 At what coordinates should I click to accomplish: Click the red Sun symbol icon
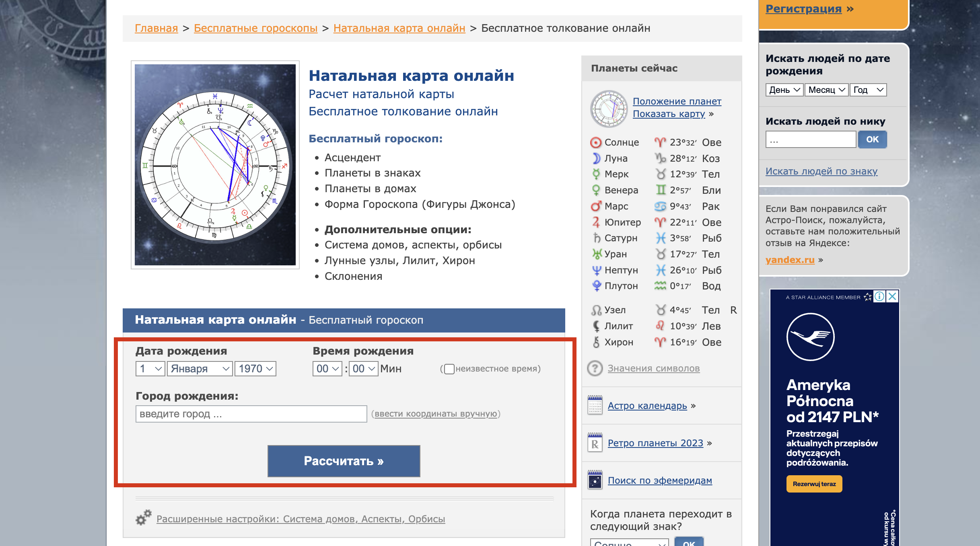(x=595, y=142)
